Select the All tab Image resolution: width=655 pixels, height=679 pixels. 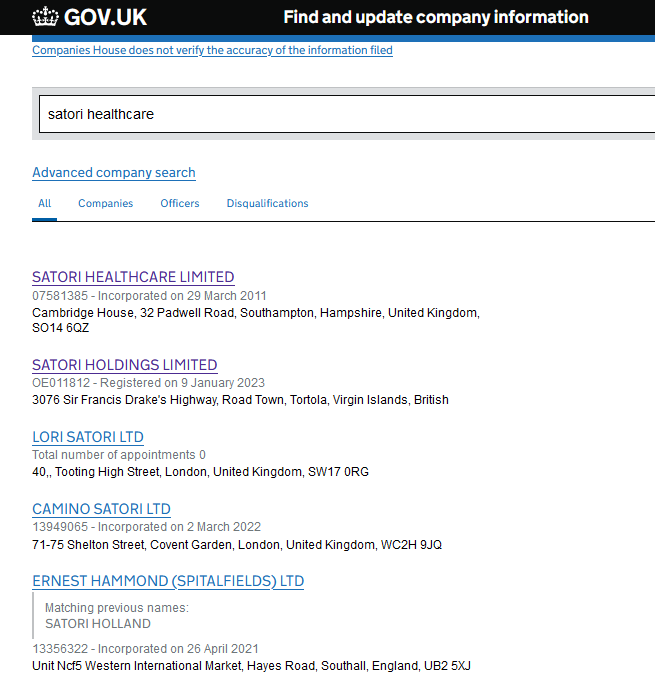(x=45, y=203)
